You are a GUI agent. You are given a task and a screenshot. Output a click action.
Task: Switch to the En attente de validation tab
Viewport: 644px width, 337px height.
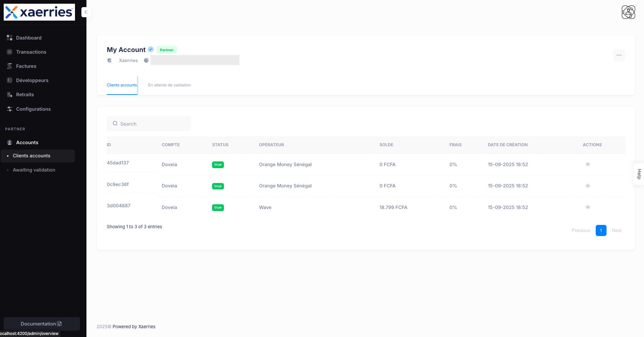(x=169, y=85)
